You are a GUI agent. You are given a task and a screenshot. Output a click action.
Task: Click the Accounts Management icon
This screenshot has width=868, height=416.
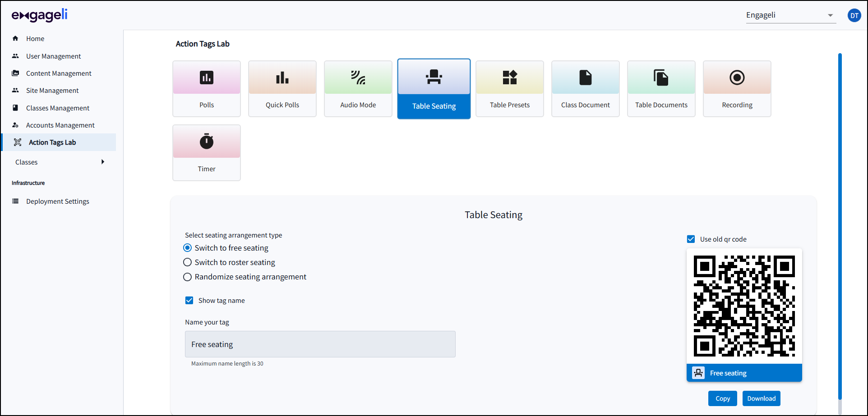coord(15,125)
